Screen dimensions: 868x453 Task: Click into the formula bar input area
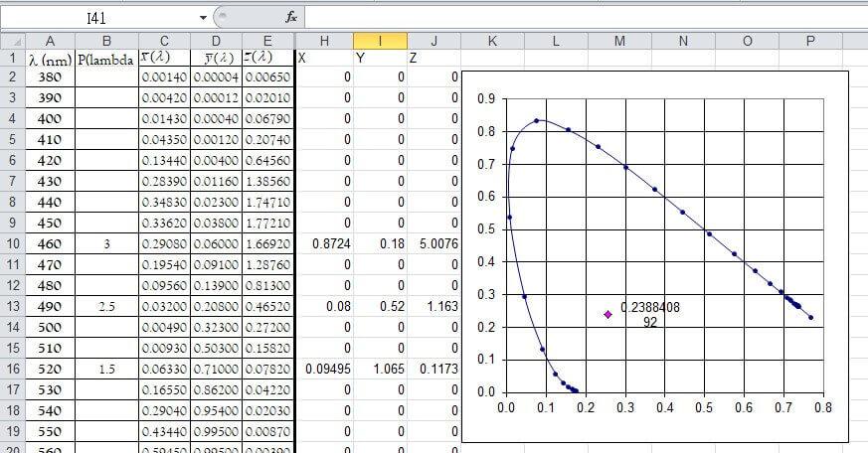click(x=577, y=17)
